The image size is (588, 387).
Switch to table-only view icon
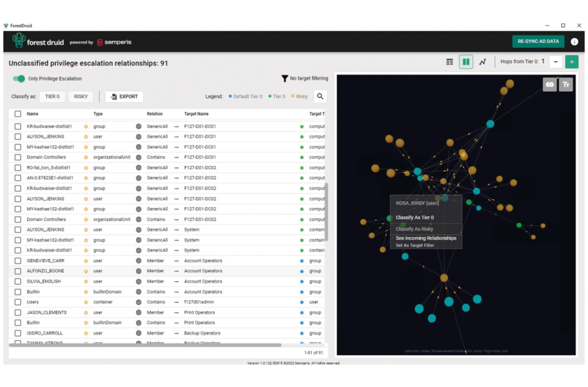(450, 62)
